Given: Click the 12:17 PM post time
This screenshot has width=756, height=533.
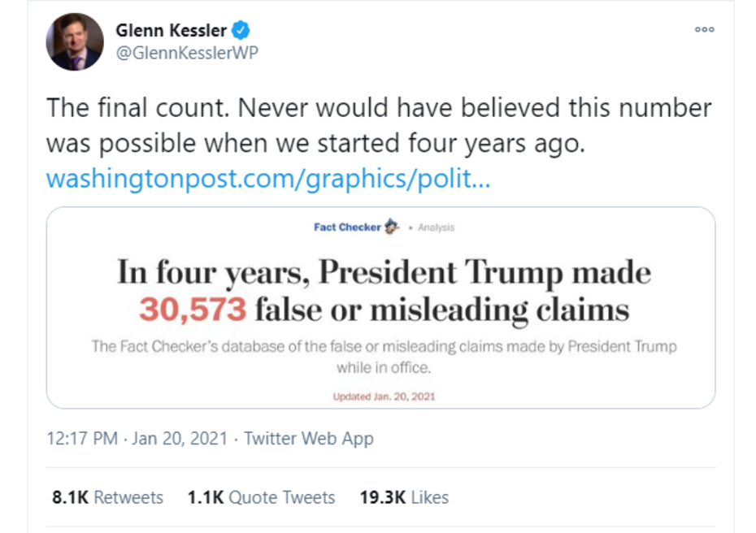Looking at the screenshot, I should 81,439.
